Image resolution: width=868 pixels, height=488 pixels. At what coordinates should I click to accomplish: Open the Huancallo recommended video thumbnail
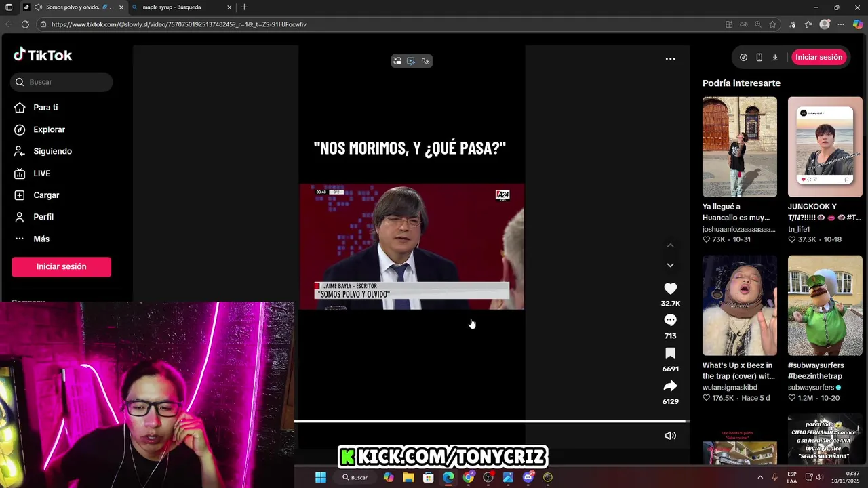739,146
